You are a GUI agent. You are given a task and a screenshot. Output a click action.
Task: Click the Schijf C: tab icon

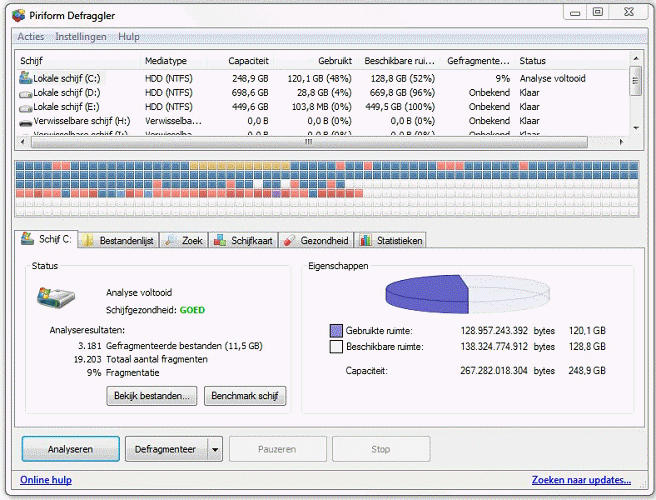(x=28, y=238)
